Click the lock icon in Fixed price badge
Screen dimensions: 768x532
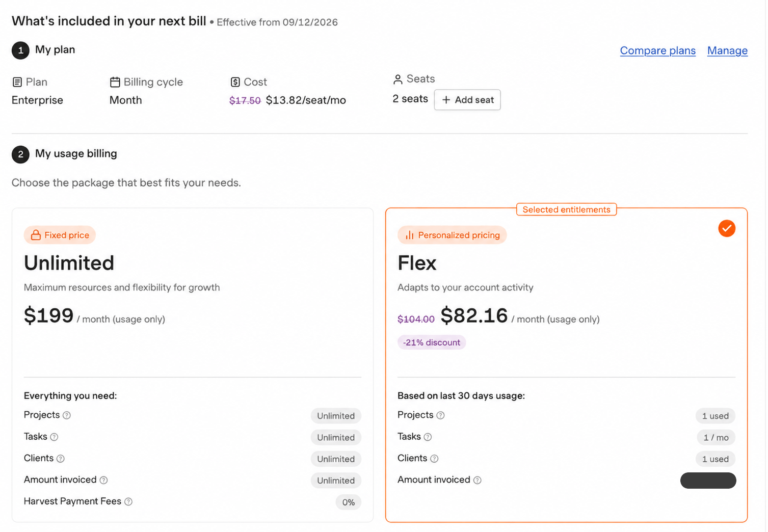click(36, 235)
